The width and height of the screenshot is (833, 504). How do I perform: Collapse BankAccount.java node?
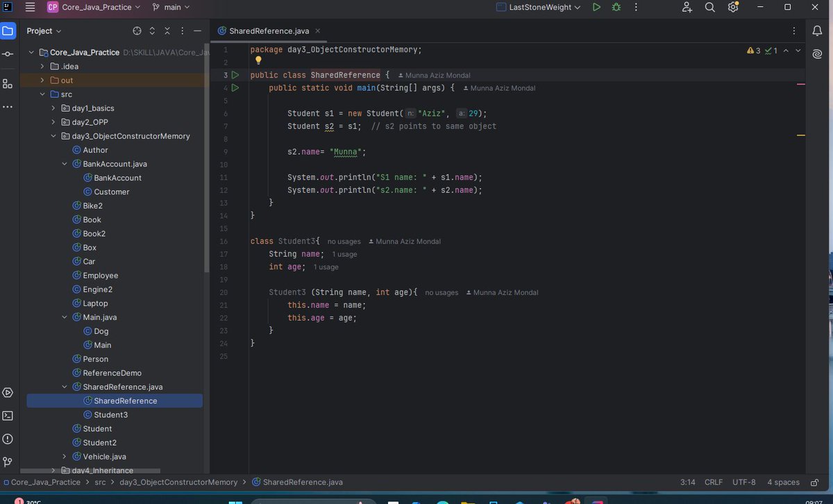click(x=65, y=164)
